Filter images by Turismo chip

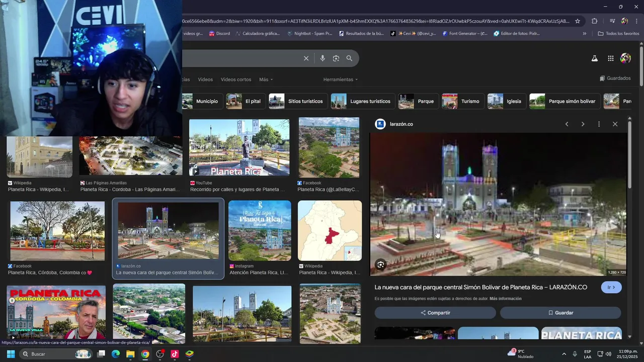[x=463, y=101]
